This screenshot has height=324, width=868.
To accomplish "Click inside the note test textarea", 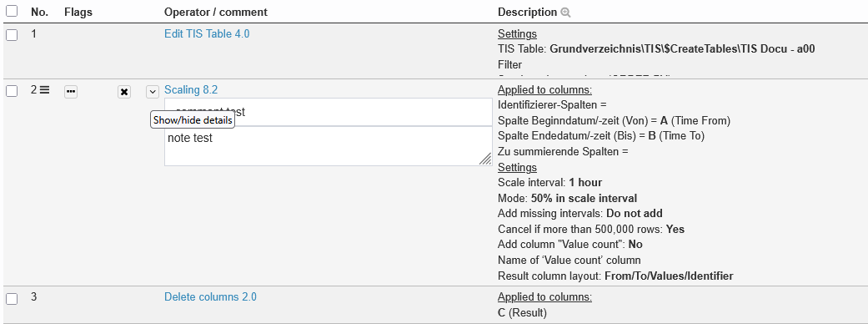I will coord(329,146).
